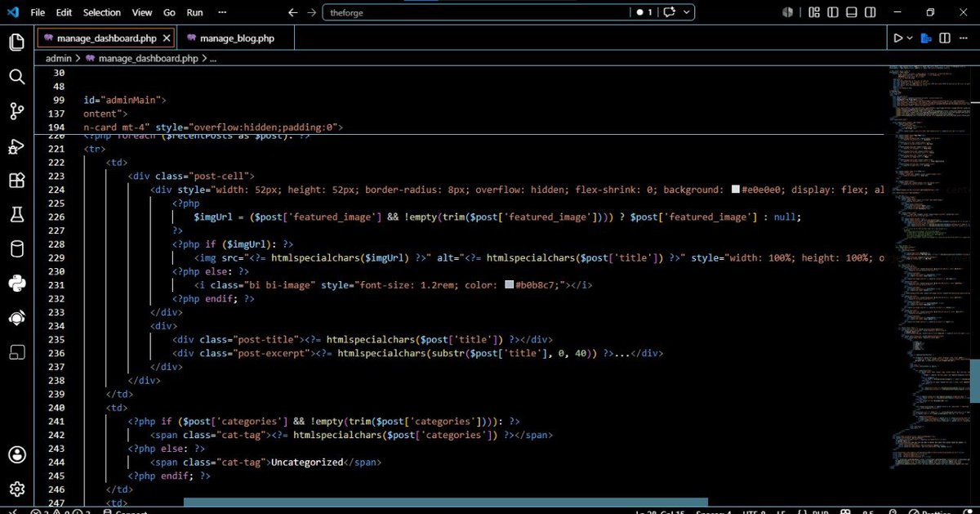This screenshot has width=980, height=514.
Task: Click the blue open-changes icon in editor toolbar
Action: point(926,38)
